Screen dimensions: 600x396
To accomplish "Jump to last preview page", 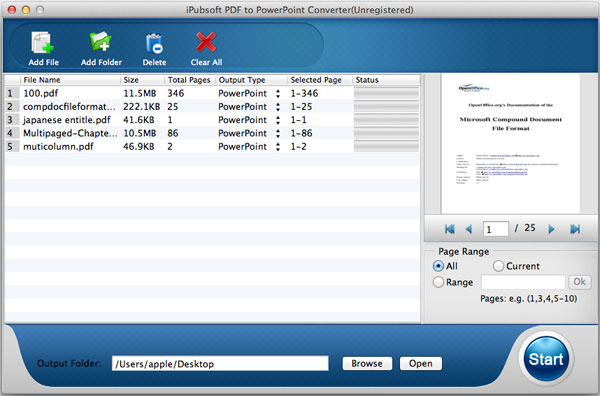I will coord(575,229).
